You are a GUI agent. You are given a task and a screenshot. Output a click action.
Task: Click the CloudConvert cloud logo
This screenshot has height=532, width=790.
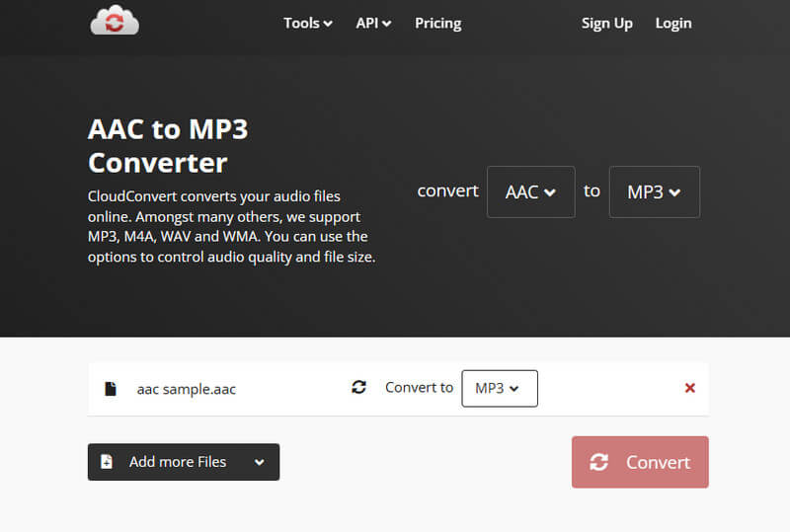[115, 20]
